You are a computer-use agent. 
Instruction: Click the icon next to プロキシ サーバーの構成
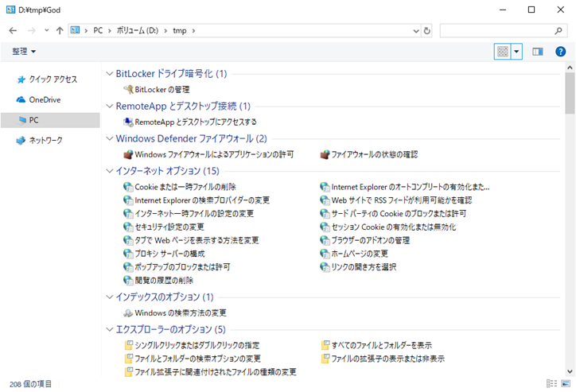point(128,254)
